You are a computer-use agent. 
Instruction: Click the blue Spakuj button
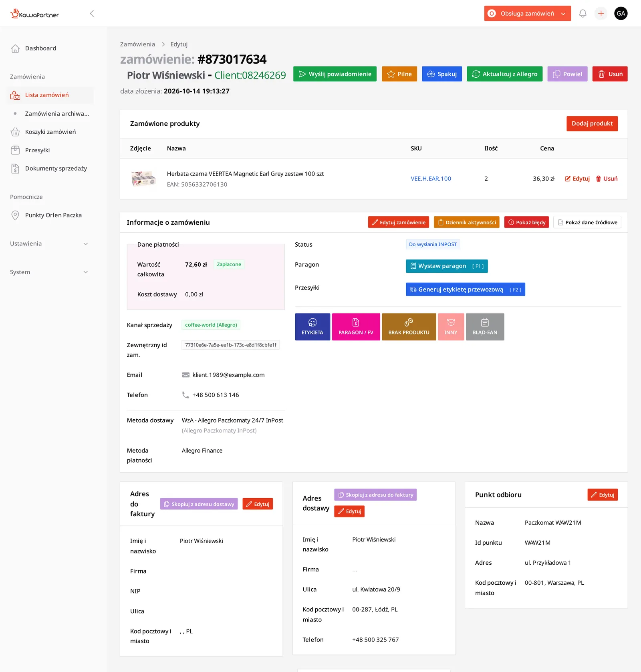pos(442,74)
